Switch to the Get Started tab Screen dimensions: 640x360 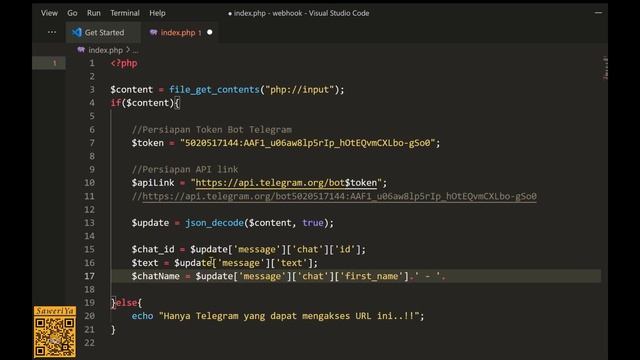(103, 32)
